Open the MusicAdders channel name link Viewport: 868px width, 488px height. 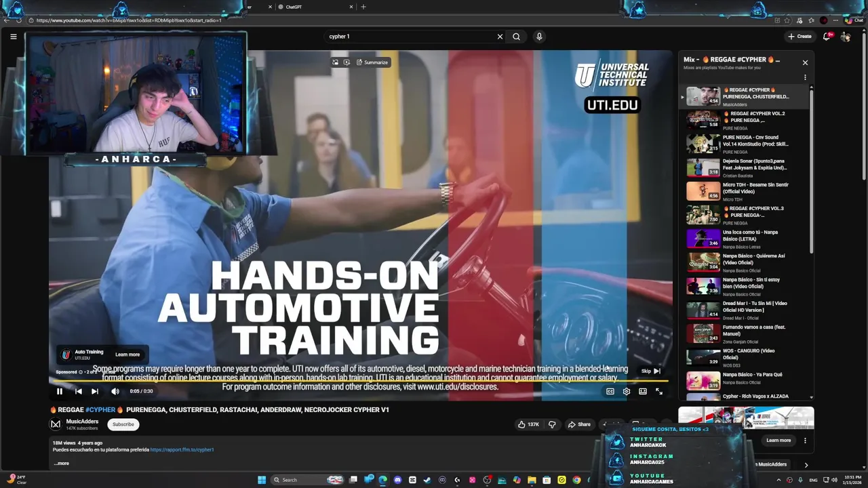pos(82,422)
